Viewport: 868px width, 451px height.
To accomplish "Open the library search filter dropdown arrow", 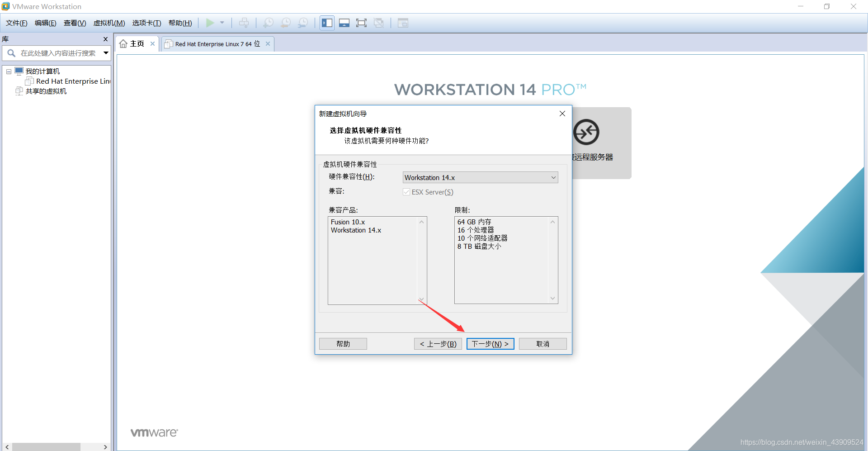I will point(106,53).
